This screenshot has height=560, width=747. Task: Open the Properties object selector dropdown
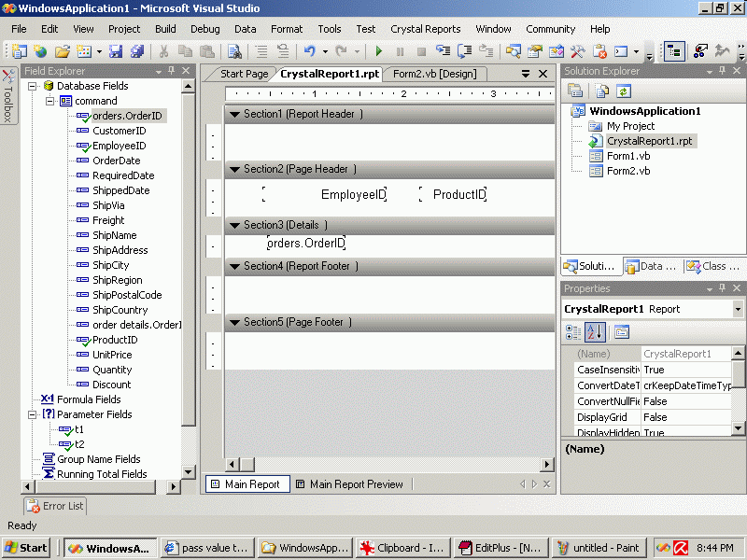tap(738, 309)
